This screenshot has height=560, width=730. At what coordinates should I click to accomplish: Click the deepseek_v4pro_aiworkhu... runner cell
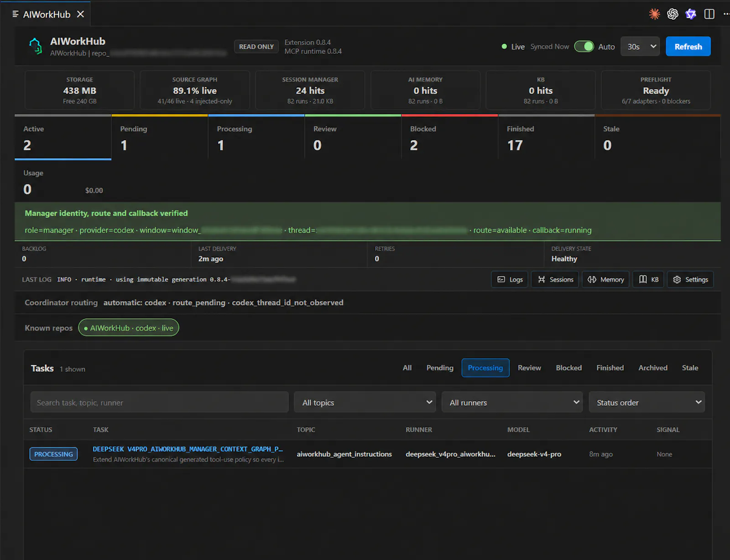[x=450, y=454]
